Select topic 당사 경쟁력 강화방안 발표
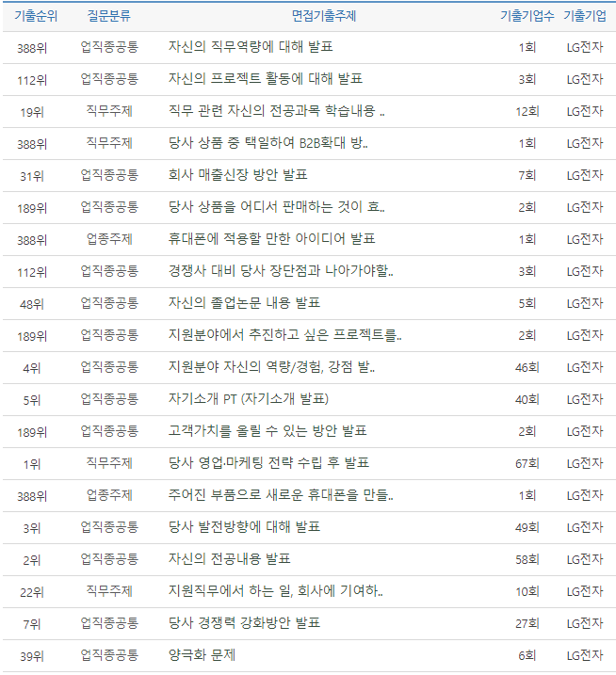This screenshot has width=616, height=675. 244,623
